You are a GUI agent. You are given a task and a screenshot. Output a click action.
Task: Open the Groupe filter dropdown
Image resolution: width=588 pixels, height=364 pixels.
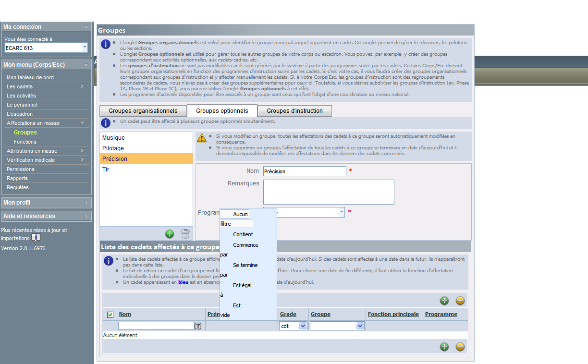(x=337, y=326)
